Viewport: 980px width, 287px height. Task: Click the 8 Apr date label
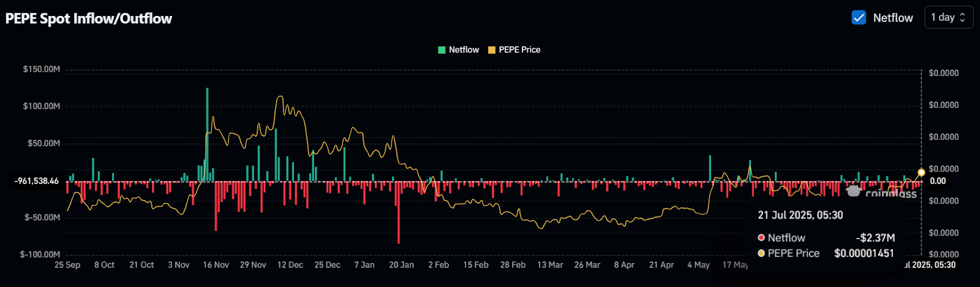tap(624, 265)
